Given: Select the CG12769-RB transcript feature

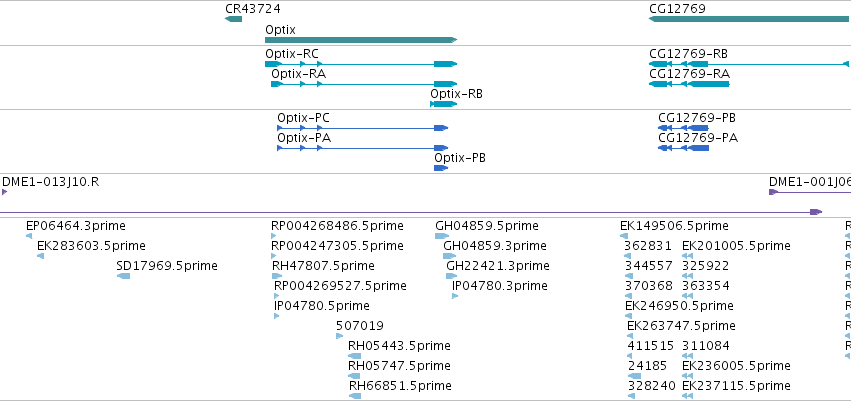Looking at the screenshot, I should (x=749, y=64).
